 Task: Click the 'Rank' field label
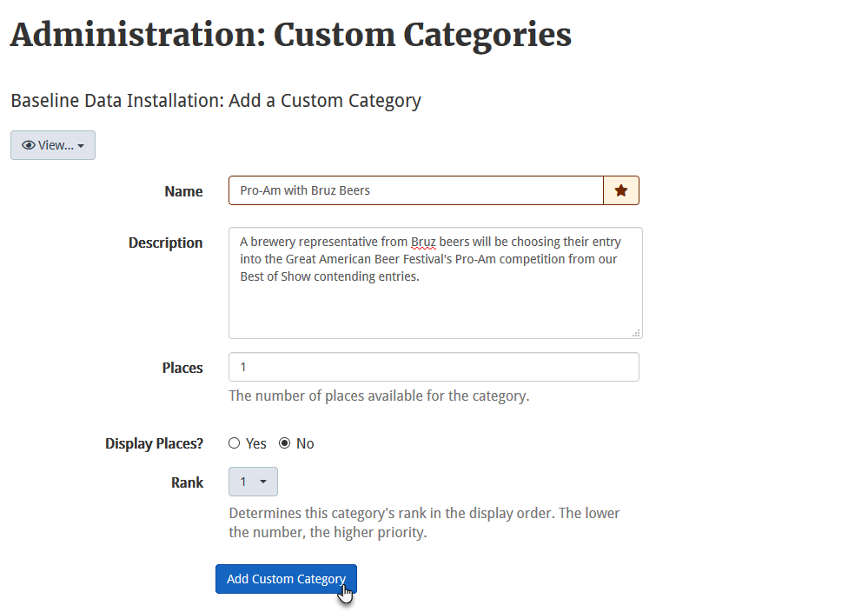(187, 482)
